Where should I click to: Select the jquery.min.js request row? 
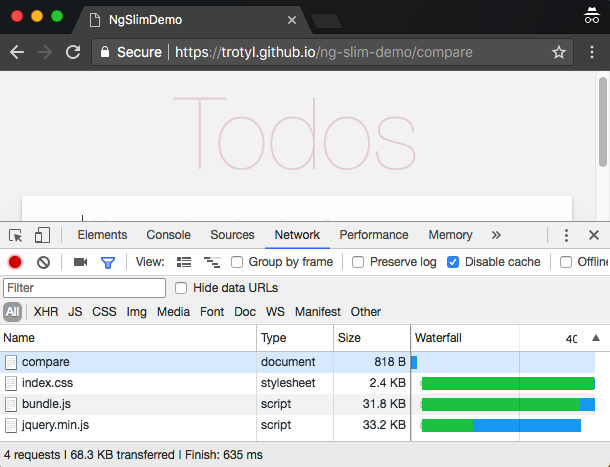tap(297, 425)
